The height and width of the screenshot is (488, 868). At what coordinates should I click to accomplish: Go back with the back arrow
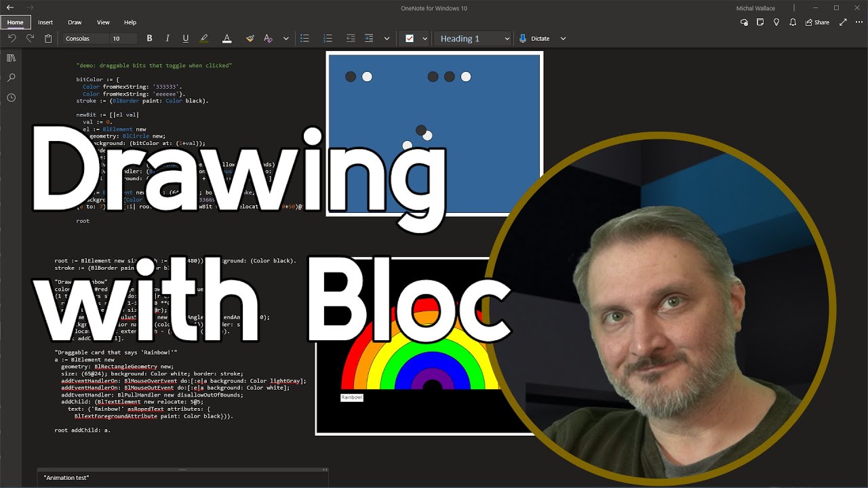(10, 7)
